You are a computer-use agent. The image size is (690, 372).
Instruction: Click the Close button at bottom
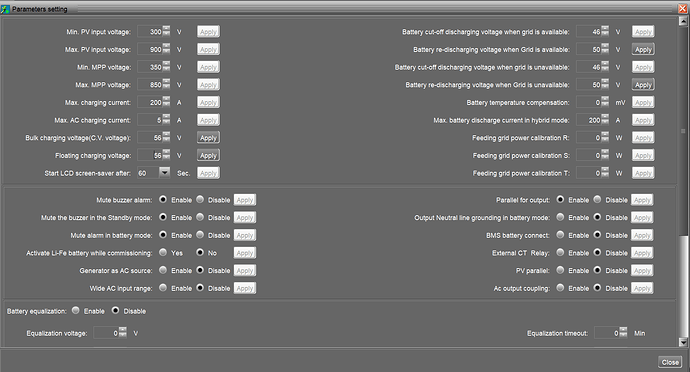670,362
